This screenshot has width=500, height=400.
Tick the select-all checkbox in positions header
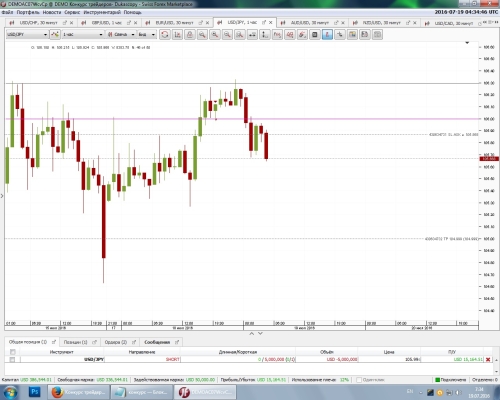pyautogui.click(x=13, y=352)
